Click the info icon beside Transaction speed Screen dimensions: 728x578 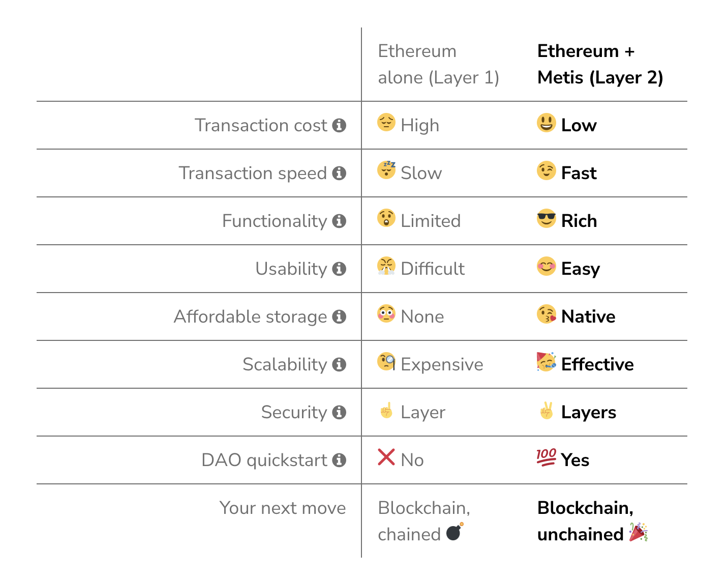click(x=339, y=173)
